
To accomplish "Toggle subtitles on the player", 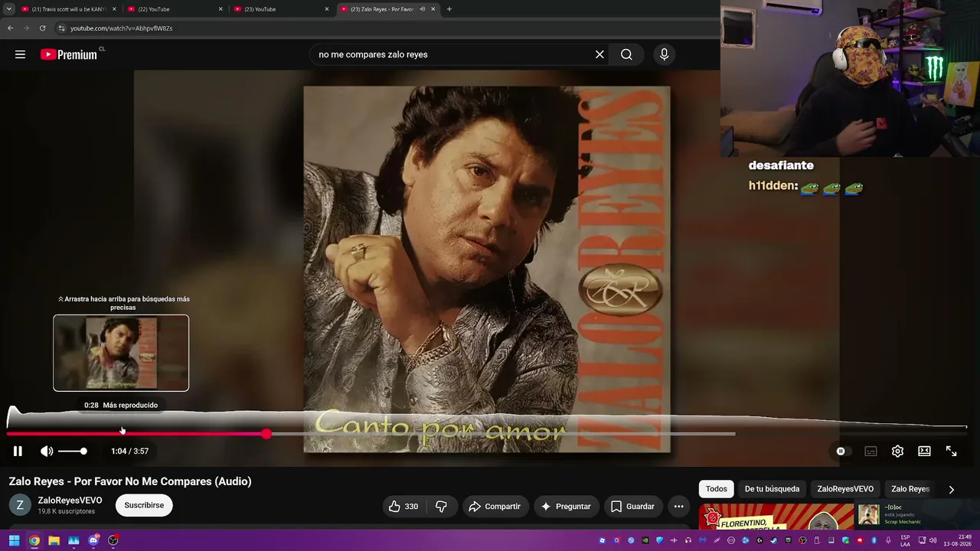I will tap(871, 452).
